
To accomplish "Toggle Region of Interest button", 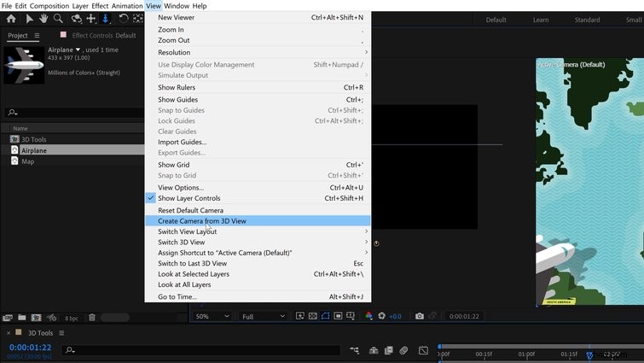I will pos(338,316).
